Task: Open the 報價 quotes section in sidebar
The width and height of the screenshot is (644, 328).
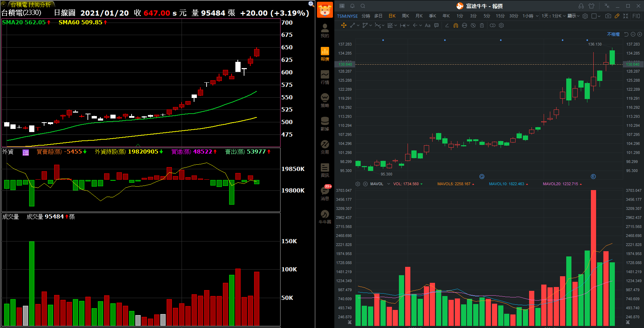Action: (x=325, y=54)
